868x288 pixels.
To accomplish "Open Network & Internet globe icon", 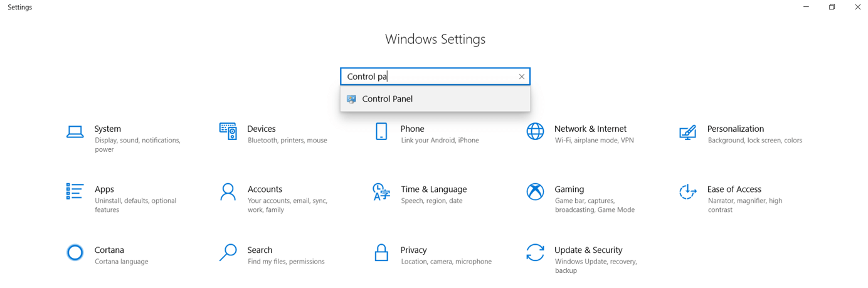I will [535, 131].
